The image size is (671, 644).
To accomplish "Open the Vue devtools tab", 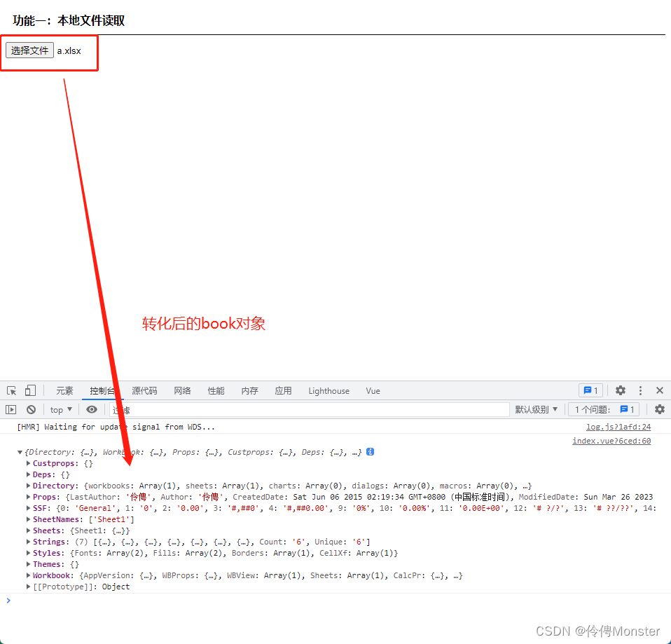I will tap(373, 391).
